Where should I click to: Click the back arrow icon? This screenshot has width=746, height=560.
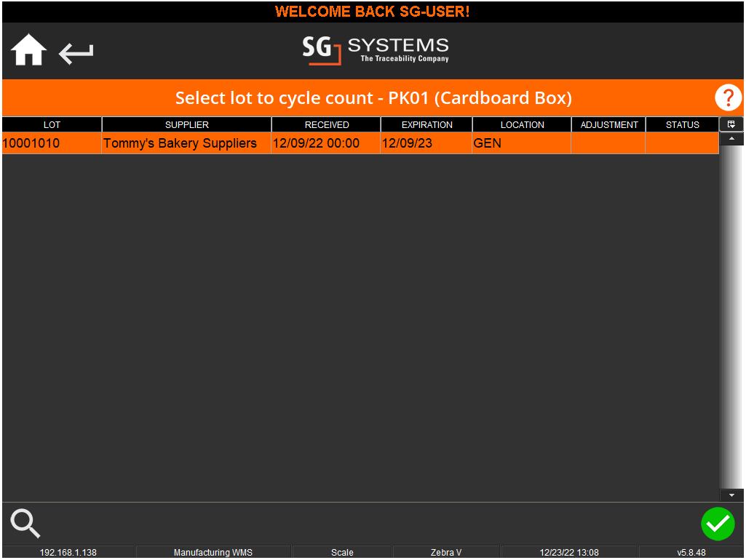(x=76, y=53)
